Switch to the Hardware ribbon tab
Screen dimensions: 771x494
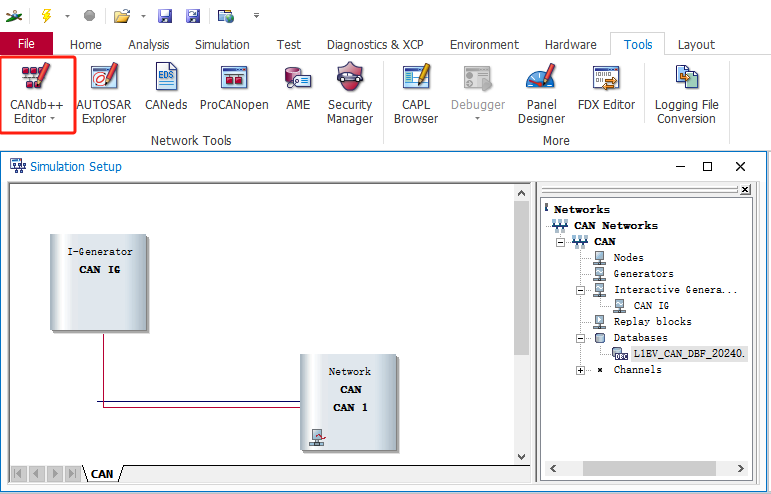pos(570,45)
